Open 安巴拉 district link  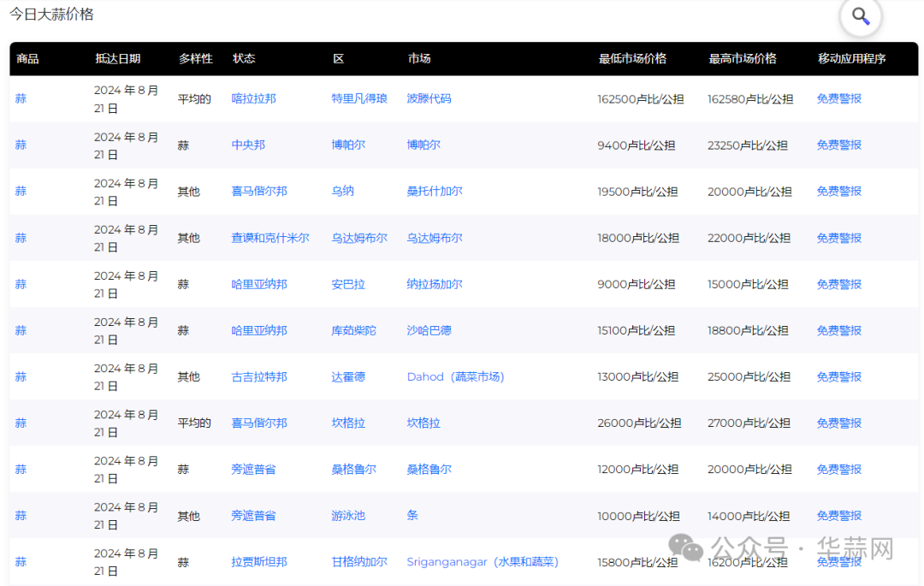pos(348,285)
